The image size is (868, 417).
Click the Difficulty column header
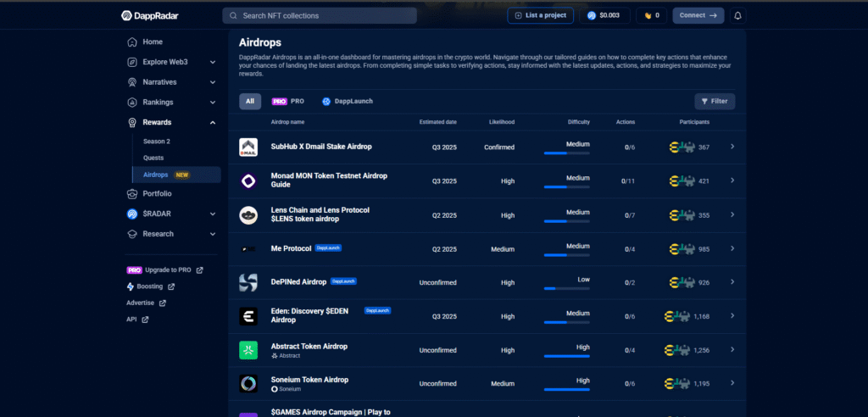coord(578,122)
